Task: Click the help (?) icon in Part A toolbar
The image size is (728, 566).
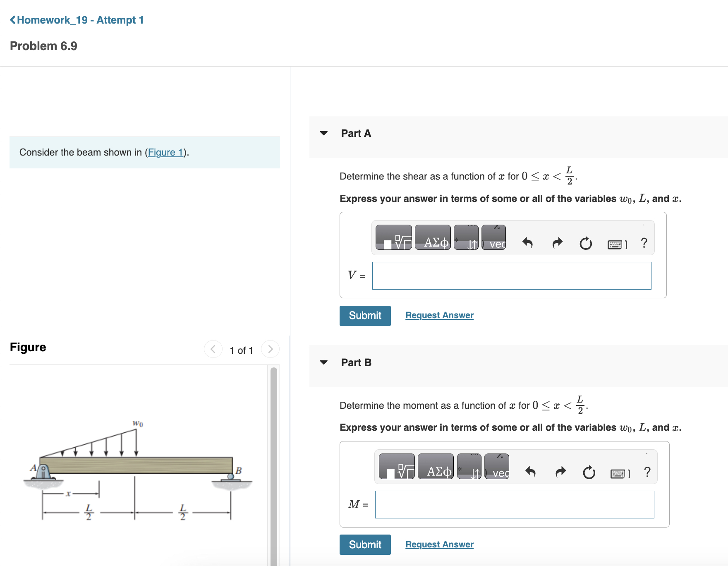Action: coord(644,243)
